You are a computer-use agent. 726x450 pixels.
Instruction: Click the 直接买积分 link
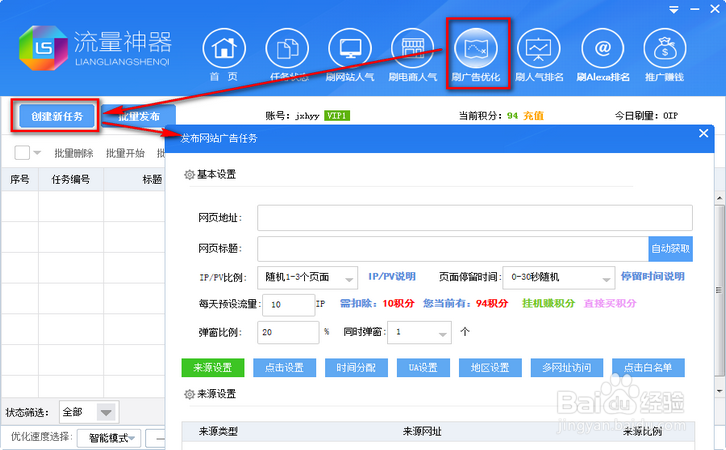[610, 304]
